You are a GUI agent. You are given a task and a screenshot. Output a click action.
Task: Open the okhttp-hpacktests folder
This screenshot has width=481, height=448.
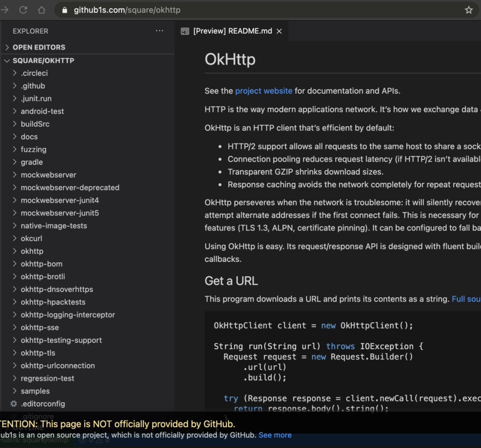point(87,302)
